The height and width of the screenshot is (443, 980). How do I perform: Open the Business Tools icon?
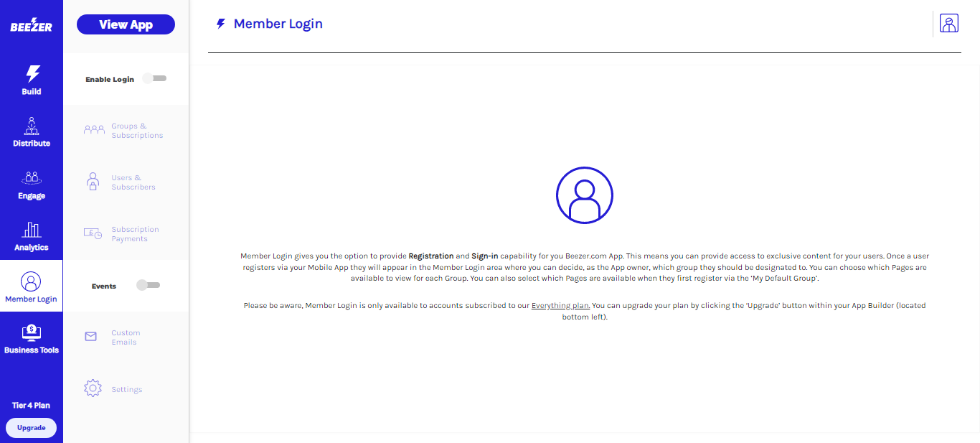[32, 332]
